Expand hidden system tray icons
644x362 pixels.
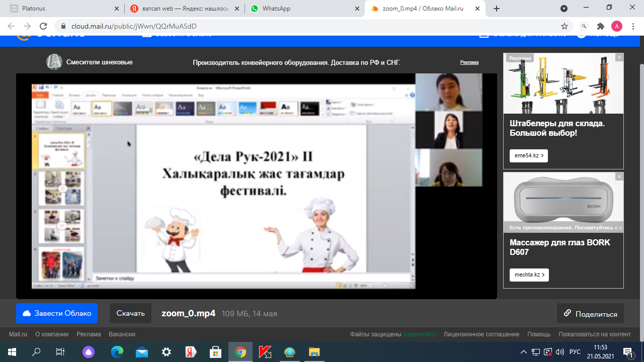[524, 352]
